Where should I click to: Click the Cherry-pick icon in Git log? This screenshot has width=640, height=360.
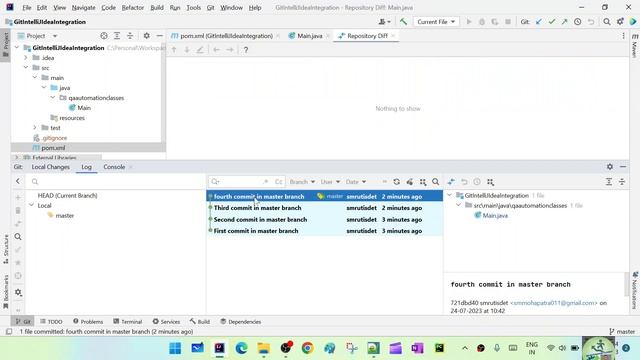(409, 182)
